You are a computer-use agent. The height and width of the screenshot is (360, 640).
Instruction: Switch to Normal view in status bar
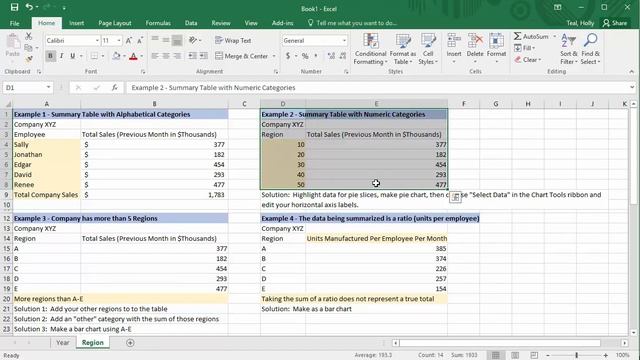pyautogui.click(x=496, y=356)
